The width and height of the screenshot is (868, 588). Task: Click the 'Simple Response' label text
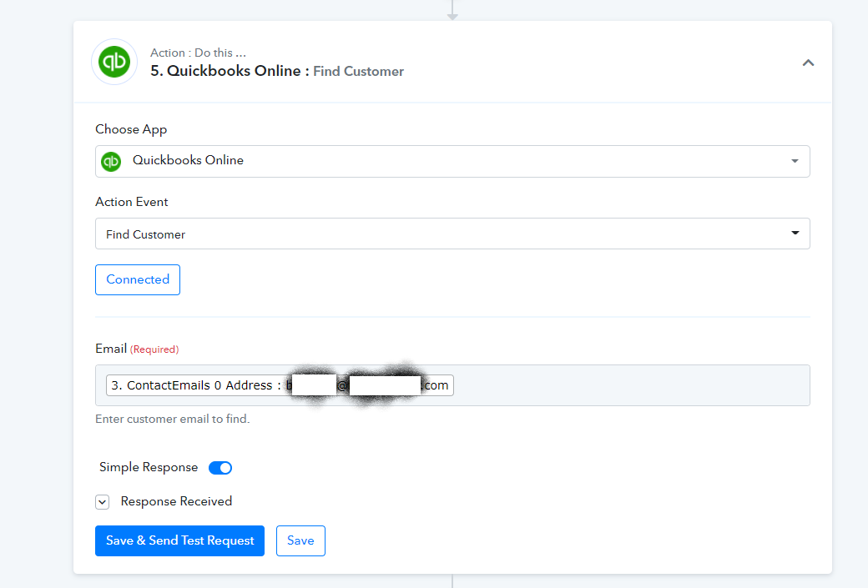pyautogui.click(x=149, y=467)
